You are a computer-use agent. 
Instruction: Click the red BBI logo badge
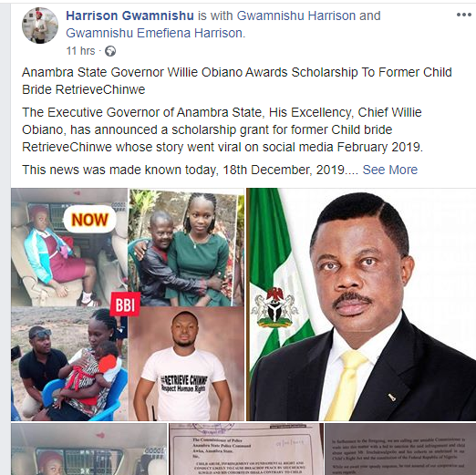tap(125, 305)
